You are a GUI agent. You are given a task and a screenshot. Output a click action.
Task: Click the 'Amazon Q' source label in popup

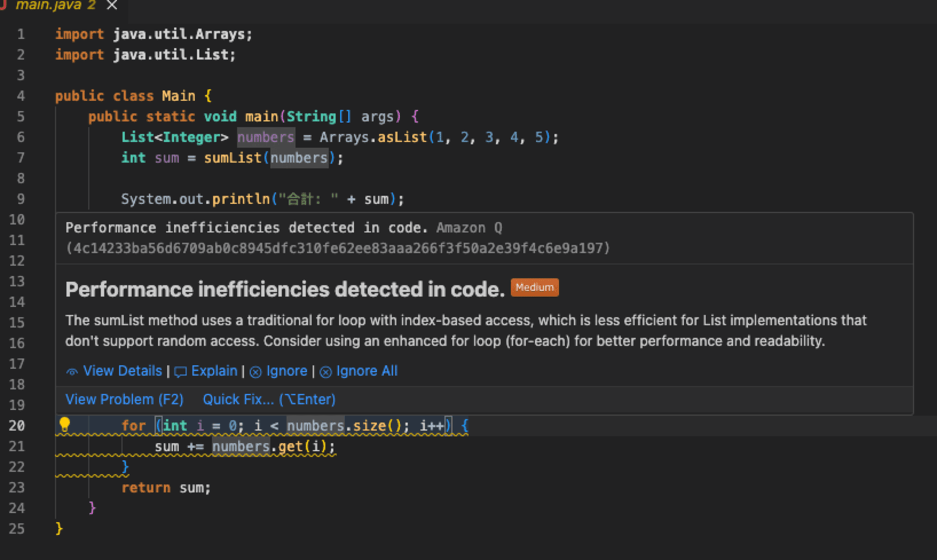click(x=469, y=228)
